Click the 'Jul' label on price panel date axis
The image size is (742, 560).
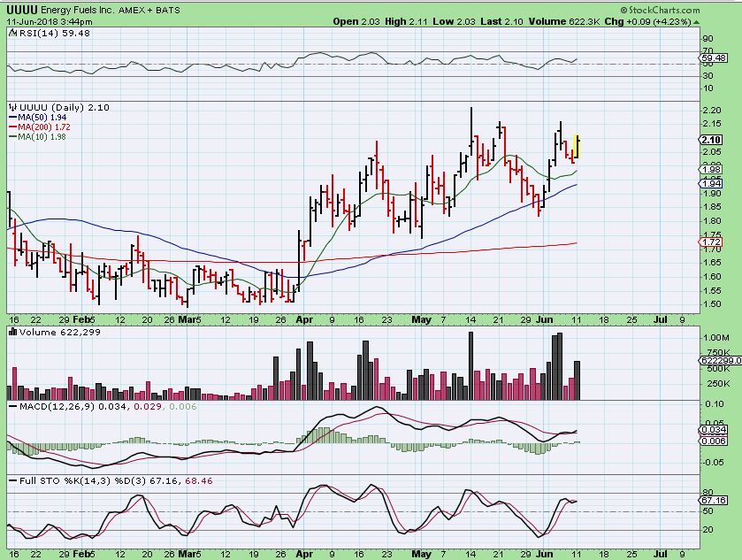[660, 319]
